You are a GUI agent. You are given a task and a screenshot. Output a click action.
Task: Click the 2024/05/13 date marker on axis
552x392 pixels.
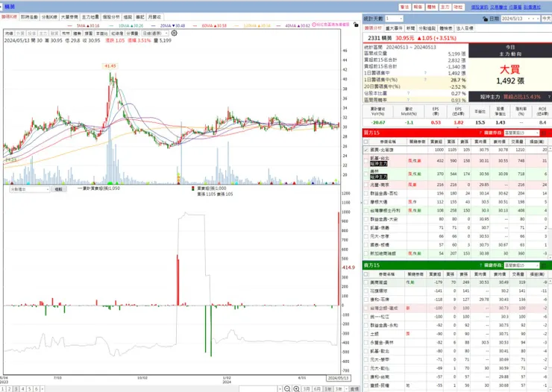(338, 378)
